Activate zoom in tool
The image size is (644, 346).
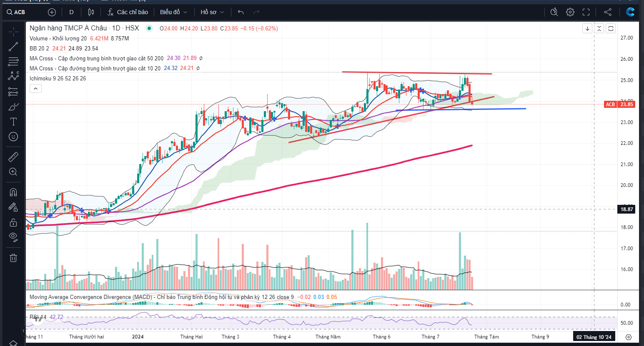click(x=13, y=172)
